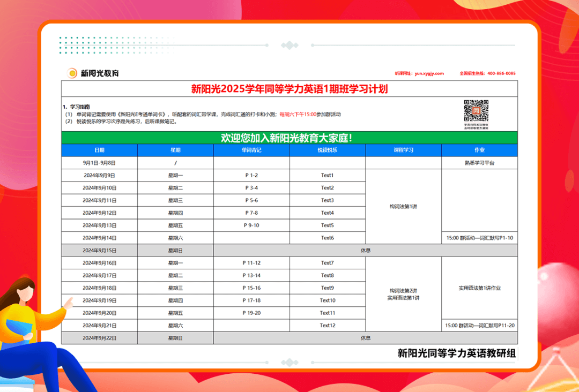Select the red title 新阳光2025学年同等学力英语1期班学习计划
Image resolution: width=579 pixels, height=392 pixels.
point(289,89)
